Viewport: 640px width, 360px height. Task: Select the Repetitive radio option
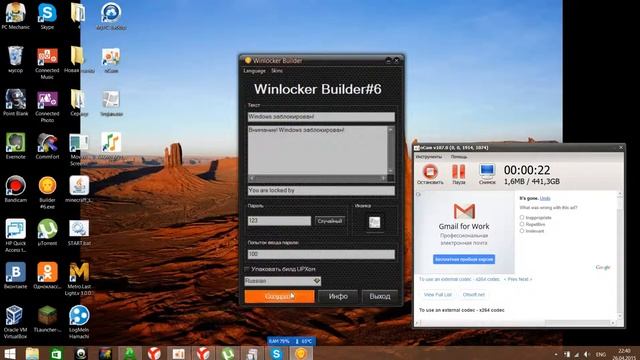tap(522, 224)
